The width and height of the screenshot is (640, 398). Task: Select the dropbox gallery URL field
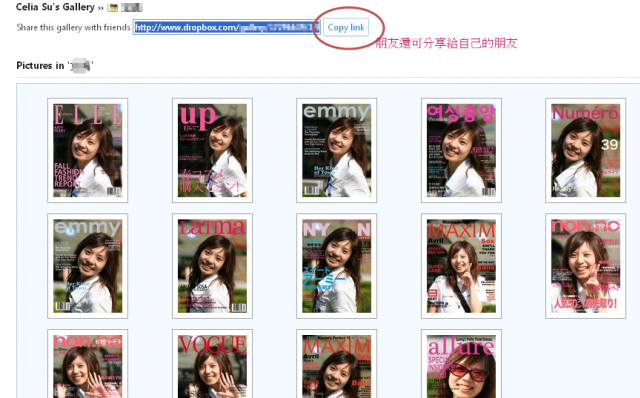[227, 27]
